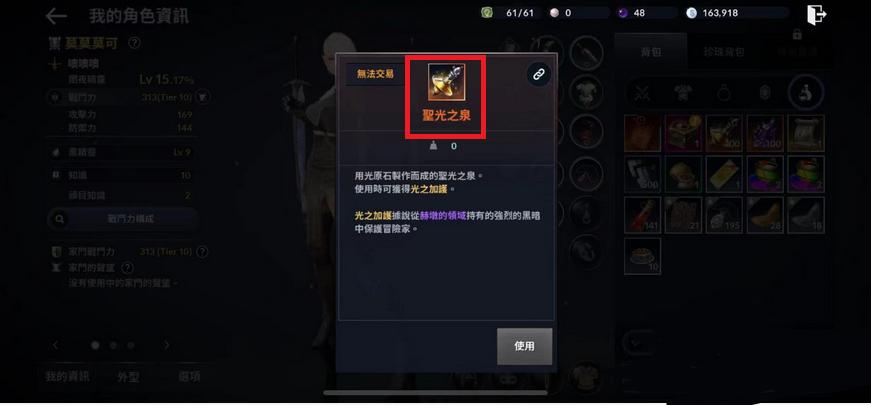Select the red potion item with 141
The height and width of the screenshot is (405, 871).
[642, 215]
